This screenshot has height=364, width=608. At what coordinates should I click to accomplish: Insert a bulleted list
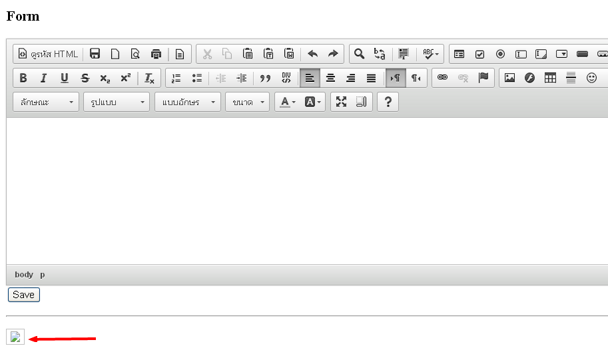[196, 78]
